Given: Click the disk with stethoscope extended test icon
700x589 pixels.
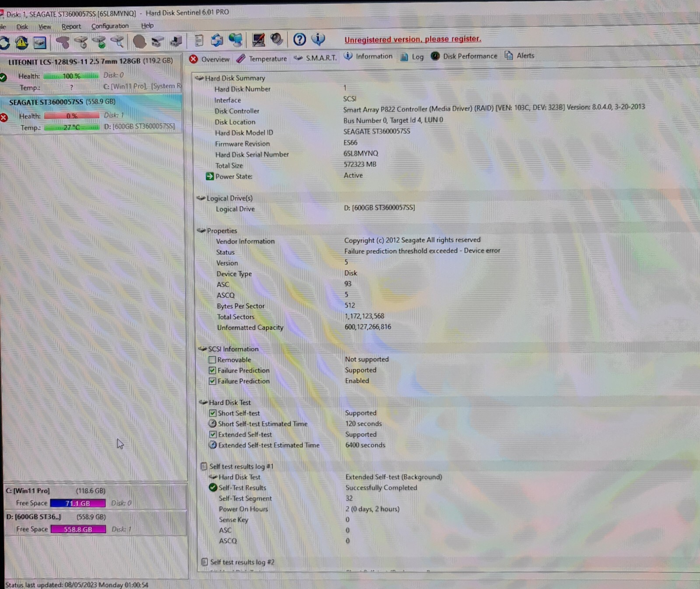Looking at the screenshot, I should 81,42.
